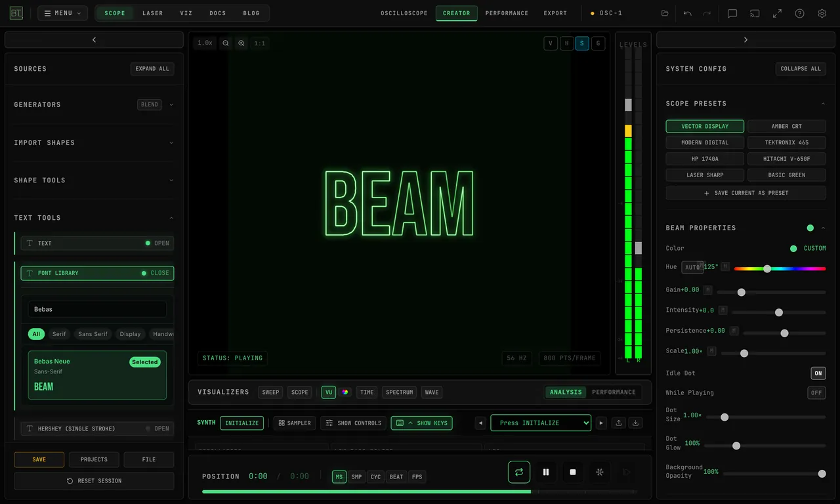This screenshot has height=504, width=840.
Task: Enable the VU visualizer
Action: point(328,392)
